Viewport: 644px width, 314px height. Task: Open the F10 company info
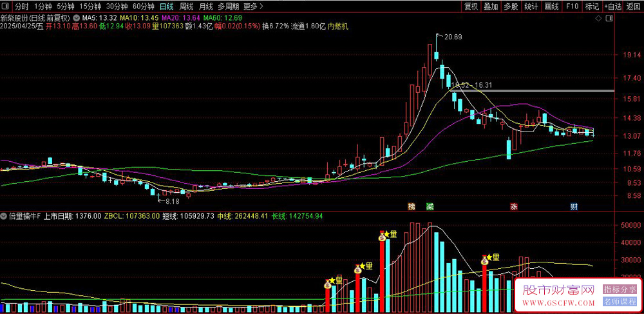click(572, 6)
